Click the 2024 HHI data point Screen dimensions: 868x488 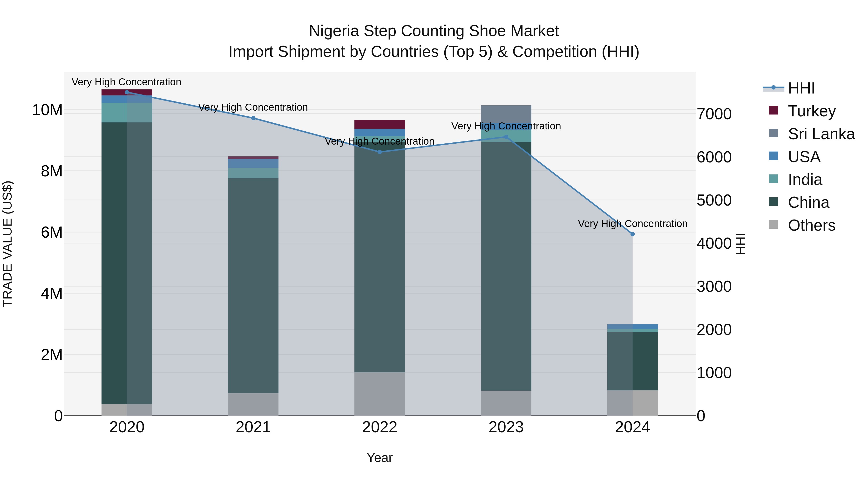pyautogui.click(x=632, y=234)
